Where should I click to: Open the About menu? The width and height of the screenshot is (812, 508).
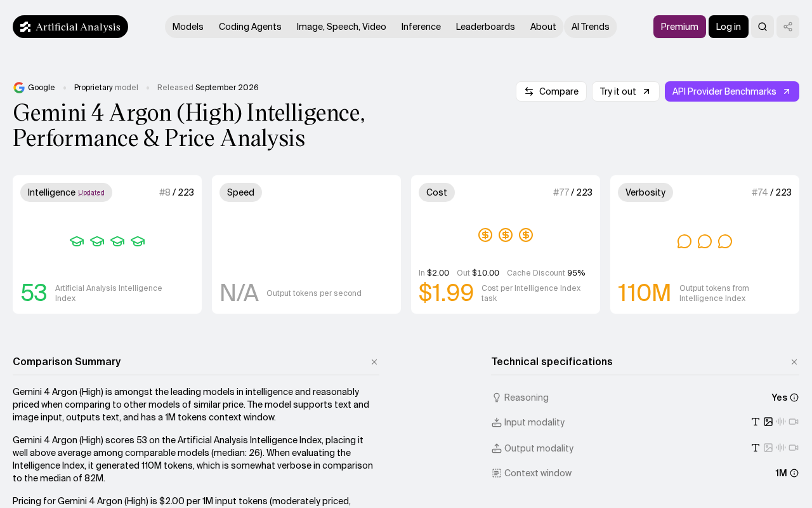pyautogui.click(x=543, y=27)
